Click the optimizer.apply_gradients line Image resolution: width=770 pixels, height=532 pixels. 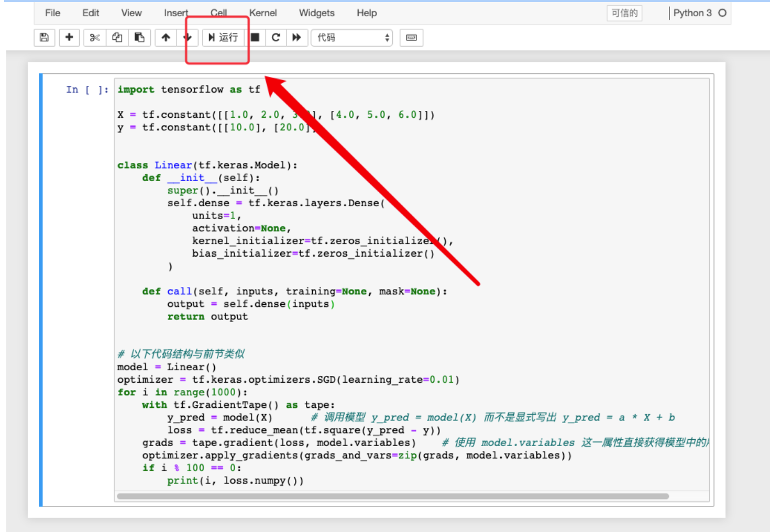coord(357,456)
